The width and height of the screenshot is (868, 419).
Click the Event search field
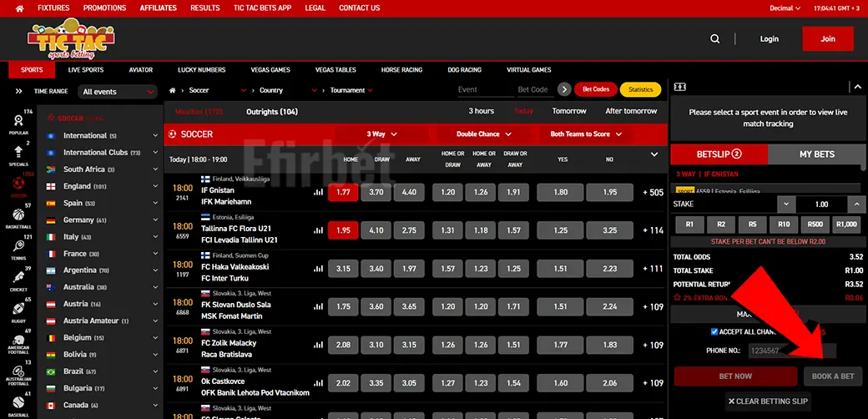(x=485, y=89)
